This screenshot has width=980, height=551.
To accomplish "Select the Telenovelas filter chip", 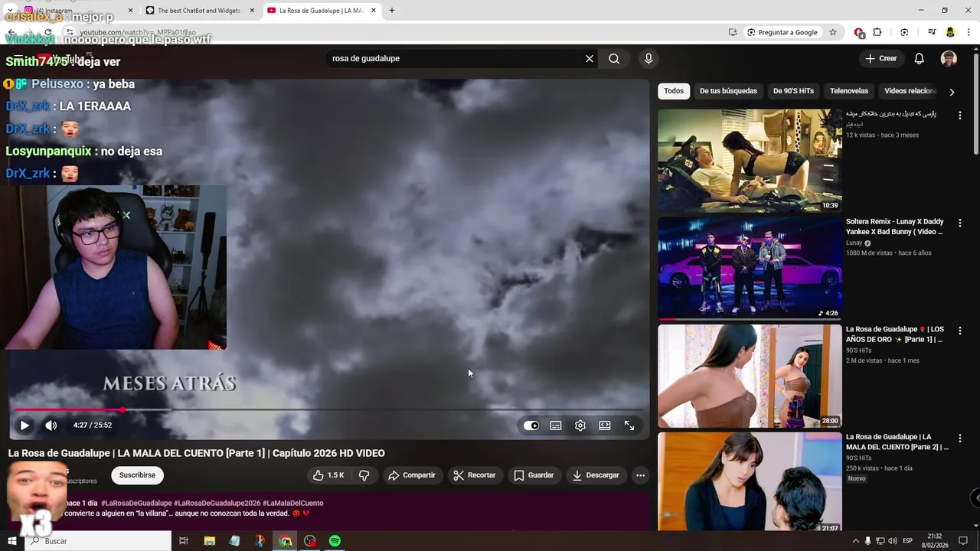I will tap(849, 91).
